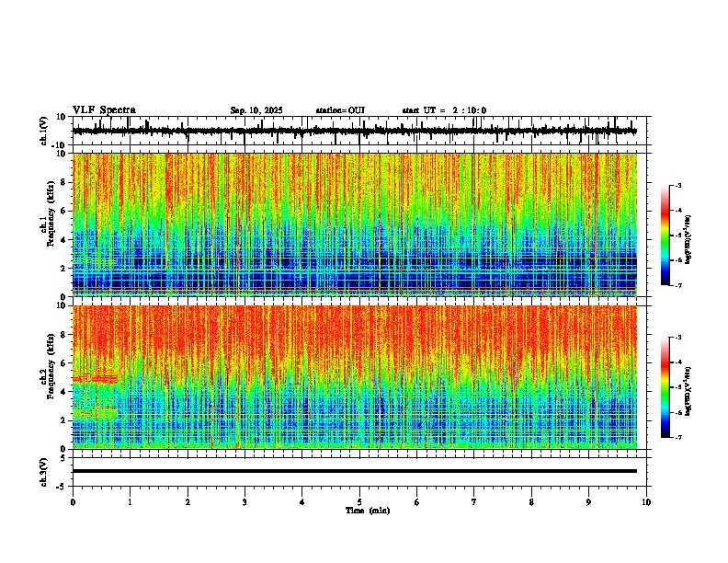
Task: Click the ch.1 "Frequency (kHz)" axis label
Action: (x=51, y=213)
